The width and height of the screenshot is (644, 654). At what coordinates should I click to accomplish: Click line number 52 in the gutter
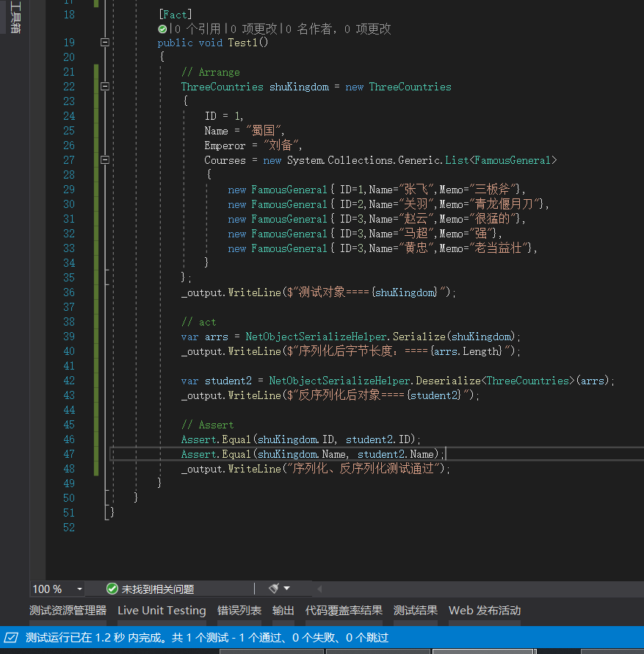(x=69, y=528)
